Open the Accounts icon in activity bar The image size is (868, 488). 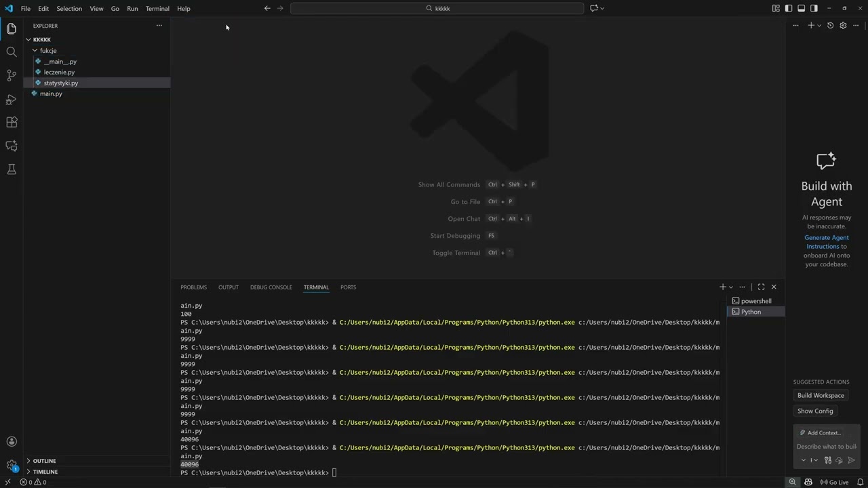[x=12, y=442]
